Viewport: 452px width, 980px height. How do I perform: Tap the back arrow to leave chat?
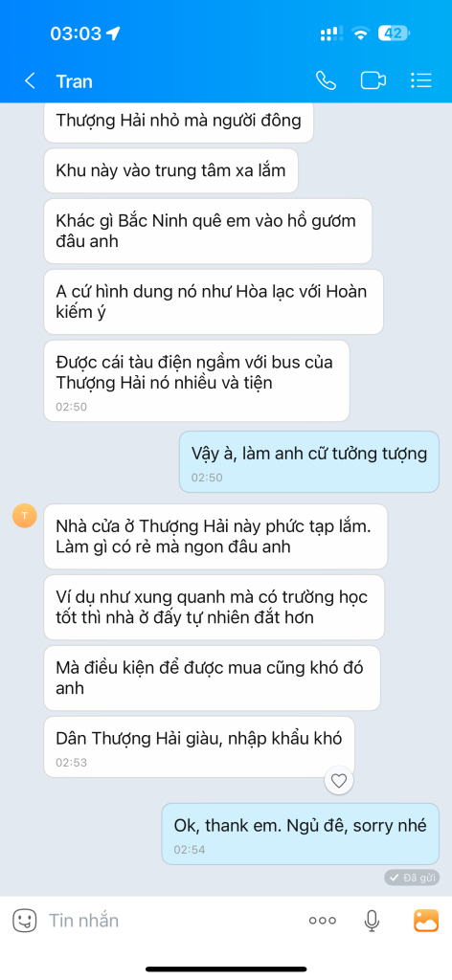[x=30, y=81]
